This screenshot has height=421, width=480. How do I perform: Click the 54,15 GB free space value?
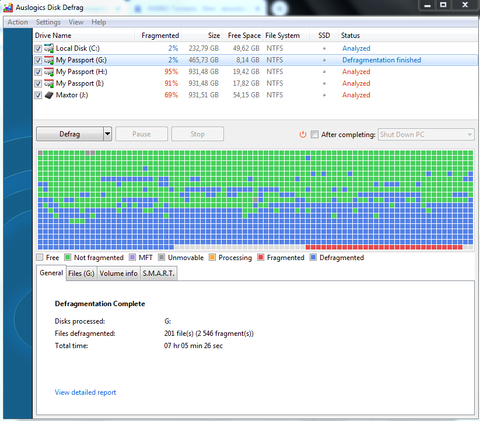(x=246, y=95)
